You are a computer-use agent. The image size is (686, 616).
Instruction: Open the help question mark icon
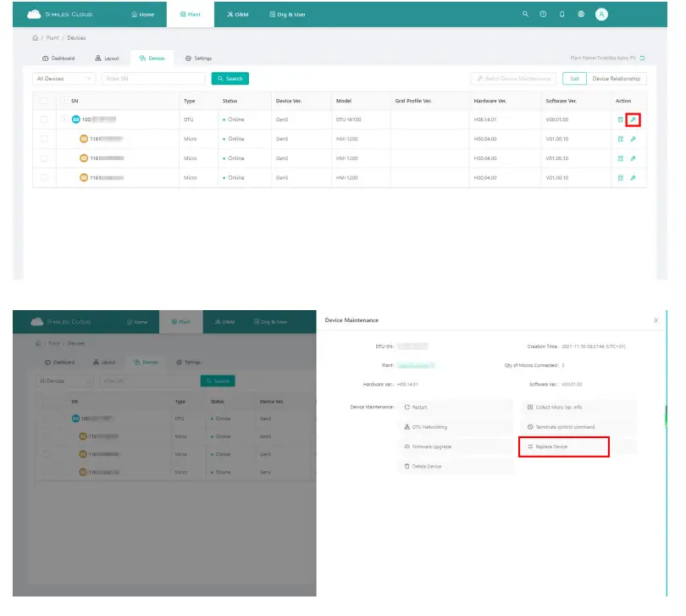pos(543,14)
